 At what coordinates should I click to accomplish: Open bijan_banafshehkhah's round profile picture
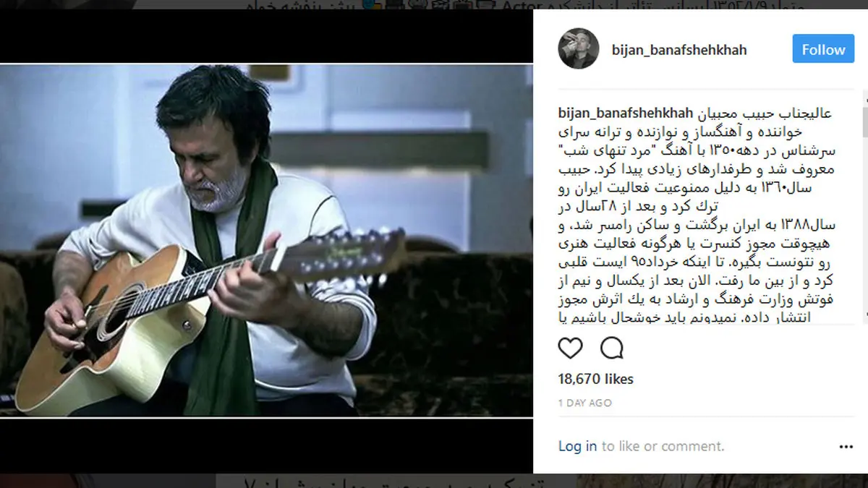click(579, 49)
